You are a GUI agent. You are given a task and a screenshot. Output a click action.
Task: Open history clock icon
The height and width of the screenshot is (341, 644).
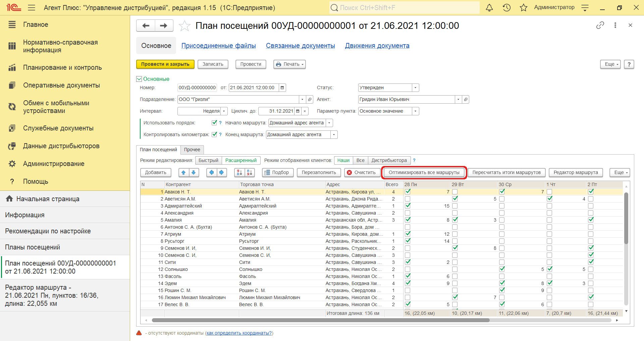pos(506,7)
